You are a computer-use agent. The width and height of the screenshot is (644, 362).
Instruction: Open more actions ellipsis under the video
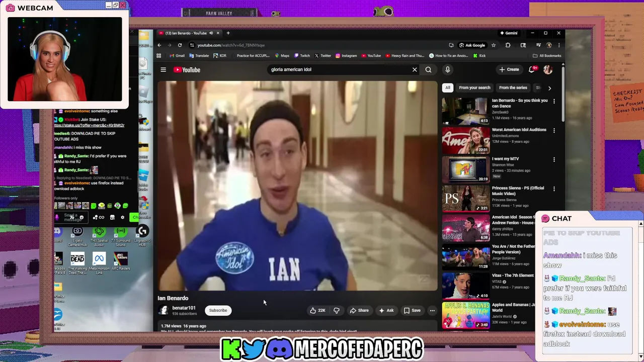432,310
